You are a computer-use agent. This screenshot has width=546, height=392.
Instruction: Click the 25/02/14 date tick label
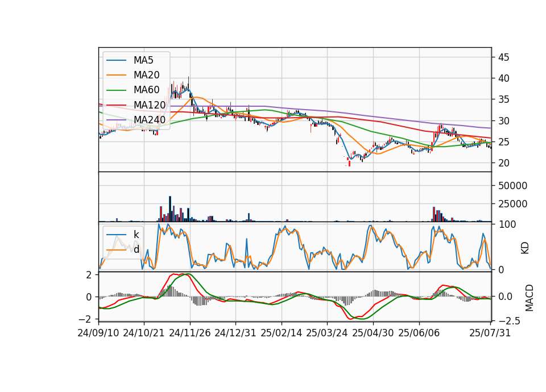(x=282, y=333)
